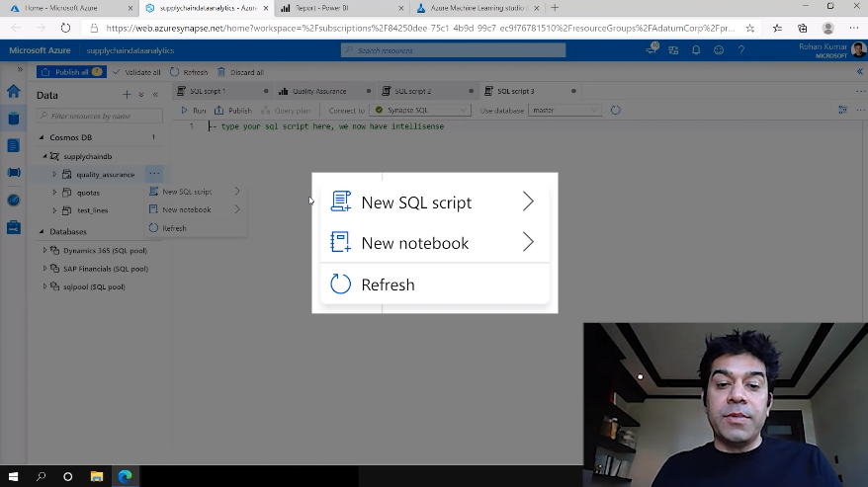Expand the quotas container
Image resolution: width=868 pixels, height=487 pixels.
click(55, 193)
